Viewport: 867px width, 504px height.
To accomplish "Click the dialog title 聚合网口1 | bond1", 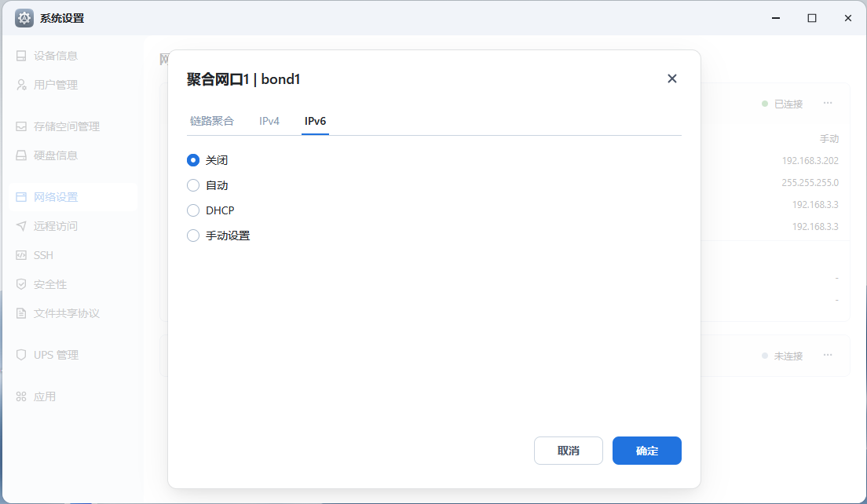I will 243,79.
